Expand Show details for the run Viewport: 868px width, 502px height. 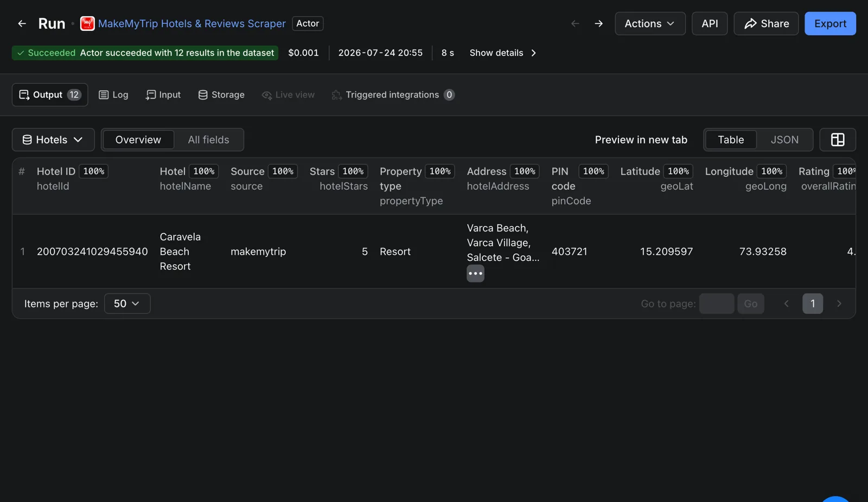tap(503, 53)
